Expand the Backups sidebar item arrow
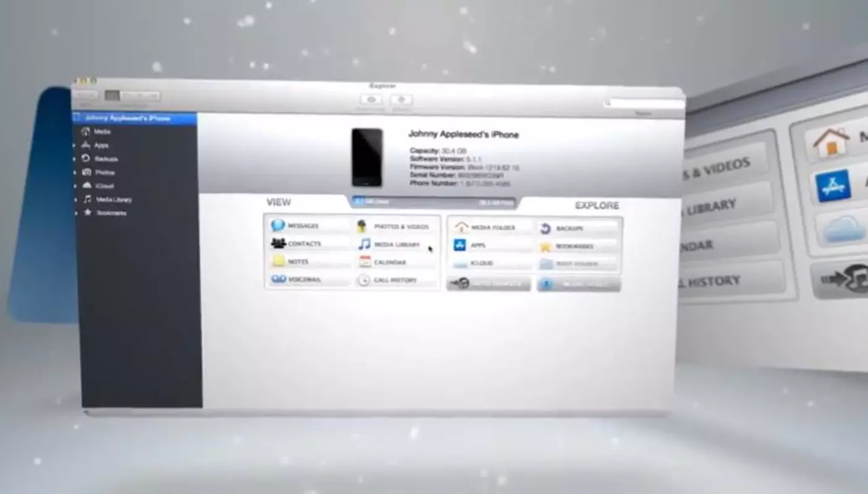The image size is (868, 494). click(x=75, y=159)
